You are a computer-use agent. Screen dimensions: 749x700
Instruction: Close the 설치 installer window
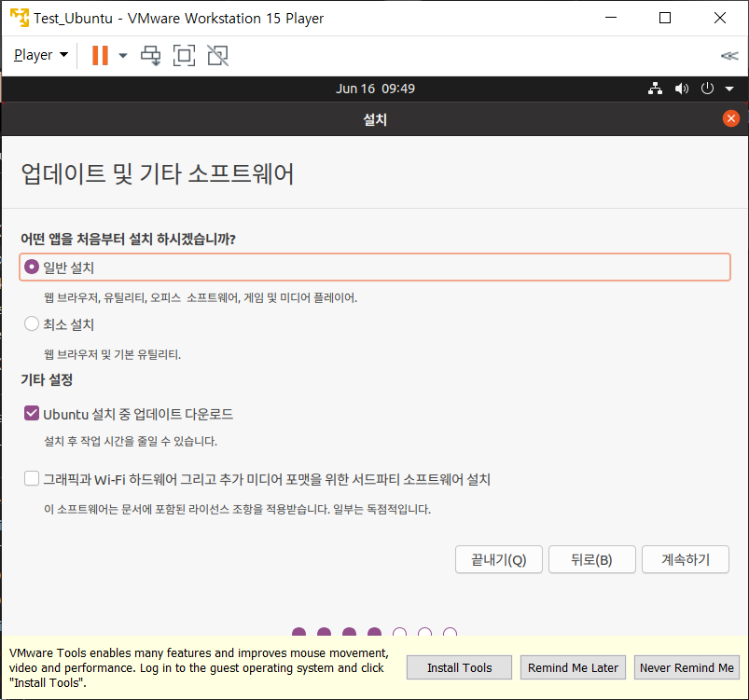click(x=731, y=118)
